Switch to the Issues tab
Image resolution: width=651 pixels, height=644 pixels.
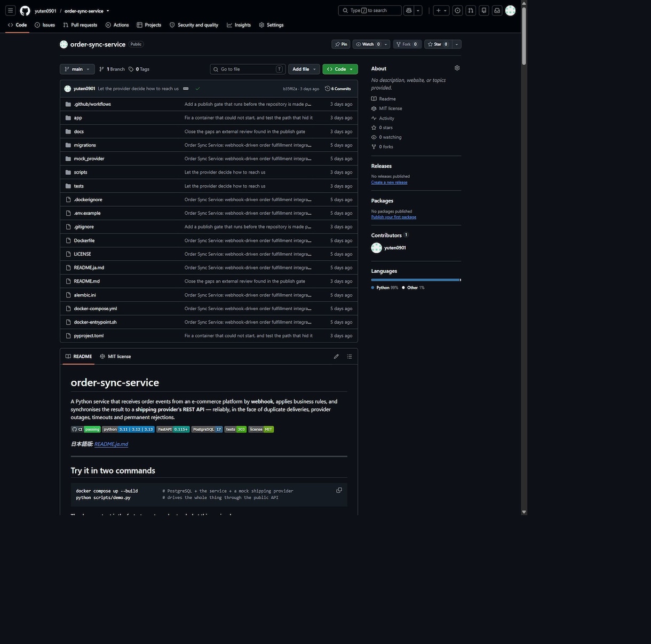(45, 25)
